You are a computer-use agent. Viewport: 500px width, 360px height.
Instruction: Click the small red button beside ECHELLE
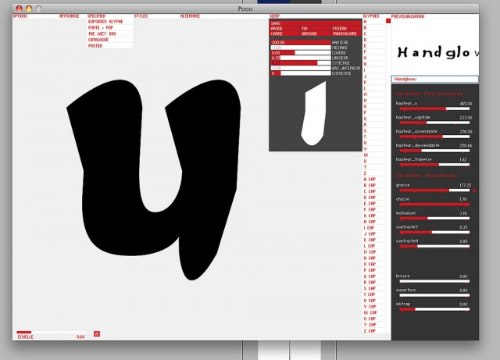pyautogui.click(x=97, y=334)
